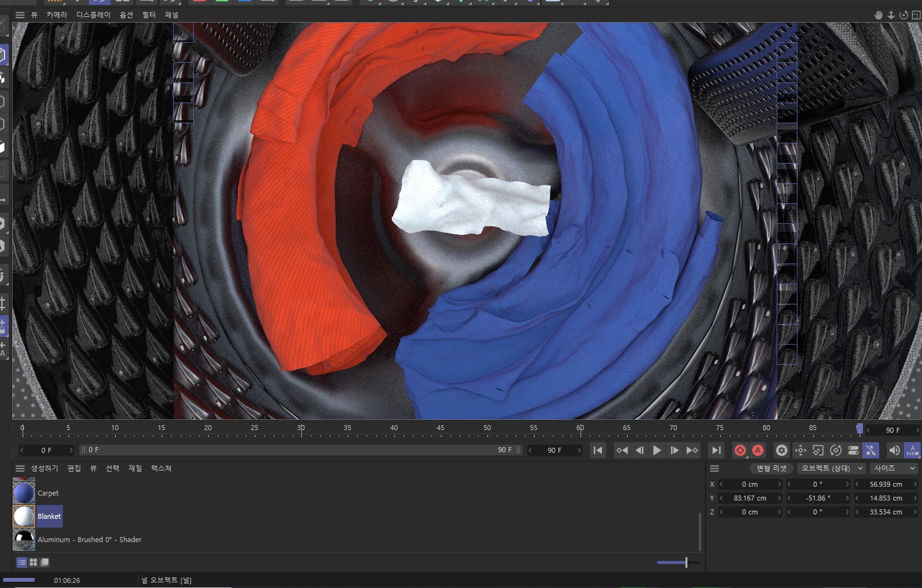The width and height of the screenshot is (922, 588).
Task: Switch materials to grid view icon
Action: (33, 562)
